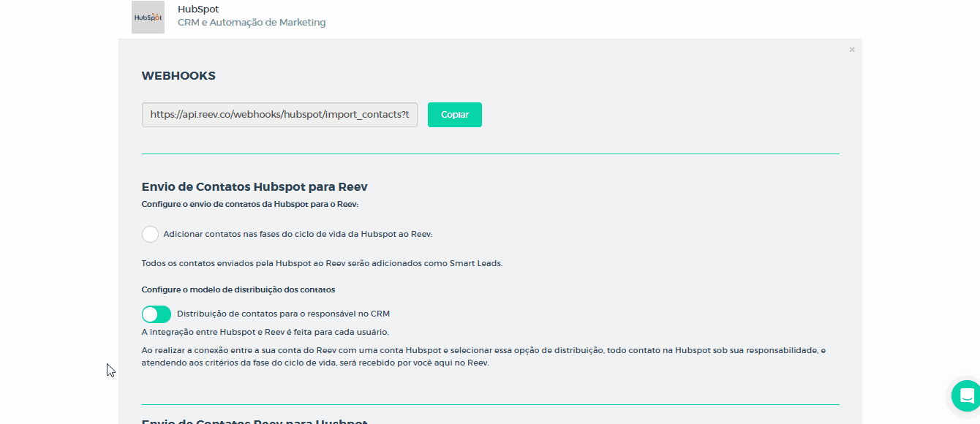980x424 pixels.
Task: Toggle Distribuição de contatos para o responsável switch
Action: 157,314
